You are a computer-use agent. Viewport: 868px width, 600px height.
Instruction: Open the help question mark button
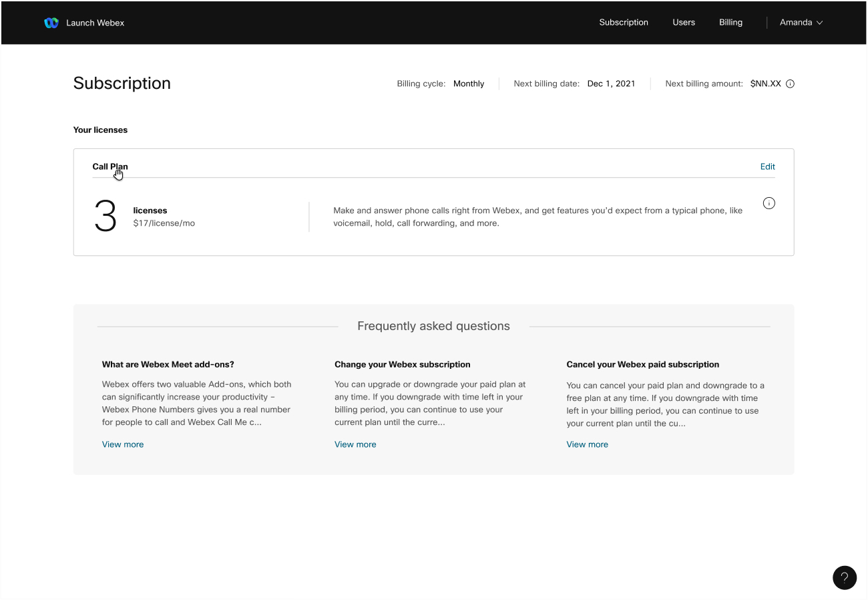tap(845, 578)
